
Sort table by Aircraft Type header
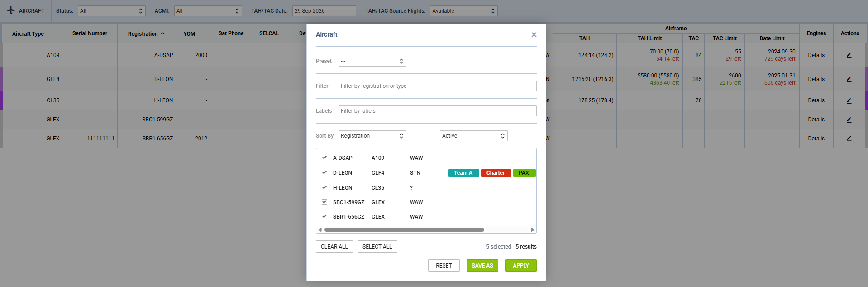tap(28, 34)
